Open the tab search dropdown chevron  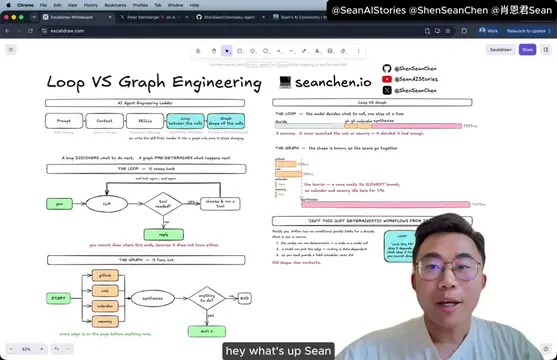point(34,17)
